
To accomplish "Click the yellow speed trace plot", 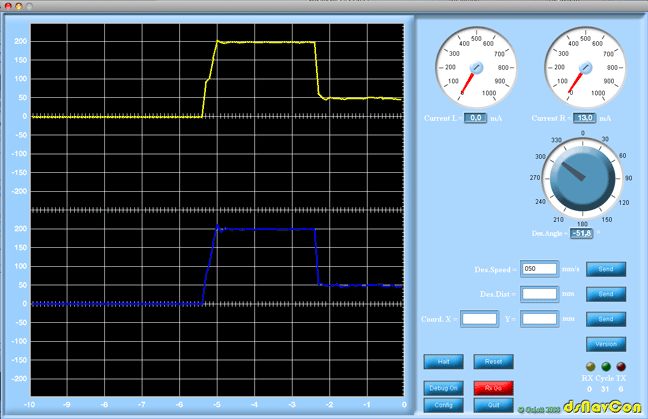I will (217, 116).
